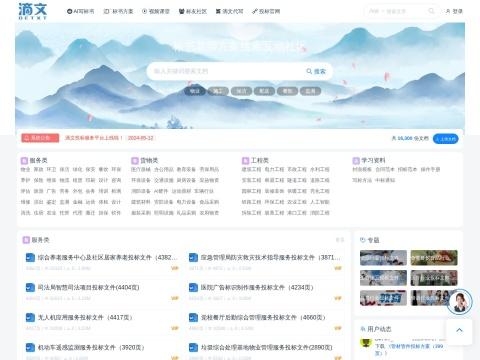
Task: Open 司法局智慧司法项目投标文件(4404页)
Action: [x=88, y=288]
